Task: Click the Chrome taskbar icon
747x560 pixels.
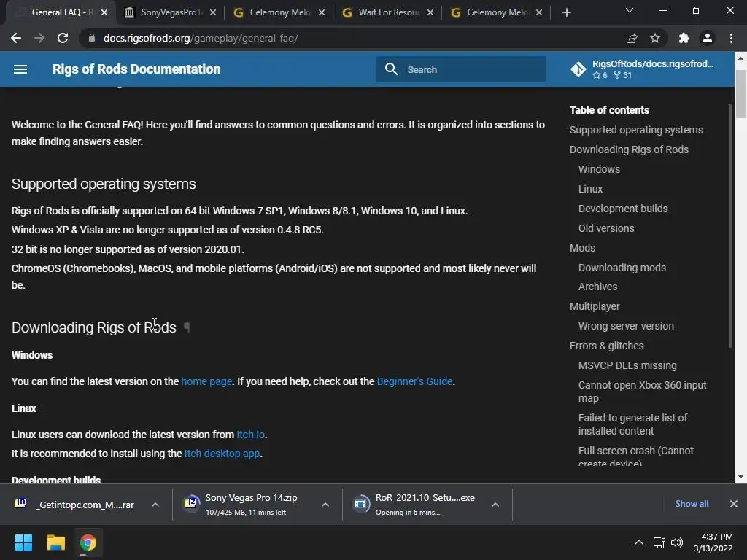Action: [x=88, y=542]
